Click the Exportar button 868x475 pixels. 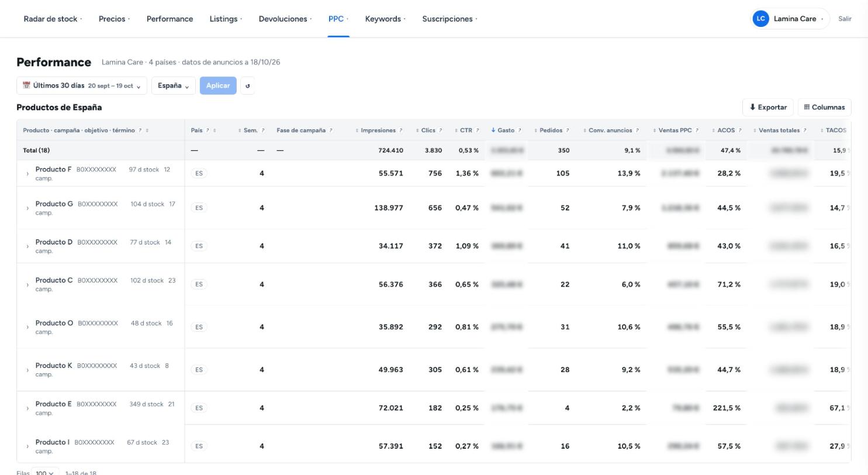[x=768, y=108]
